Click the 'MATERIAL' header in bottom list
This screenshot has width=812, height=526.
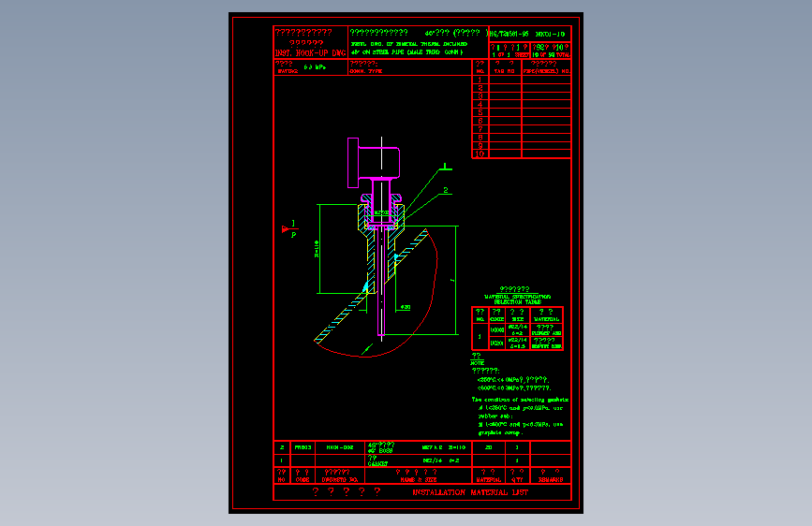(x=488, y=480)
